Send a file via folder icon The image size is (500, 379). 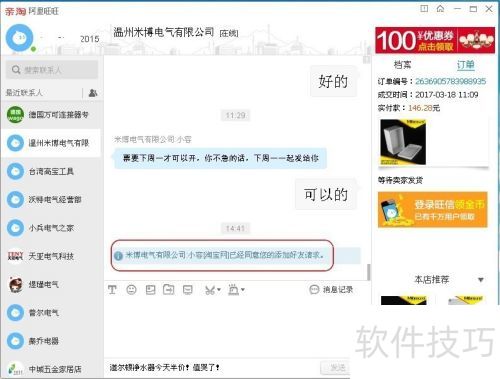coord(169,290)
